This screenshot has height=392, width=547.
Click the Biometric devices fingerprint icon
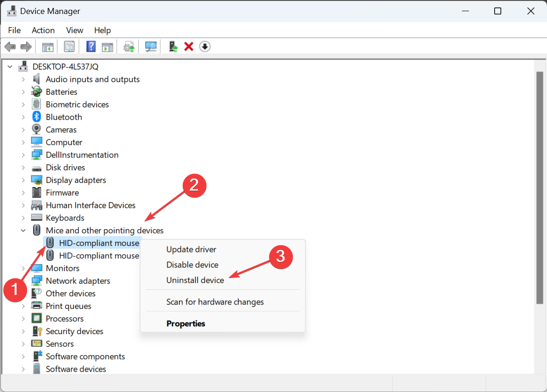(x=36, y=104)
